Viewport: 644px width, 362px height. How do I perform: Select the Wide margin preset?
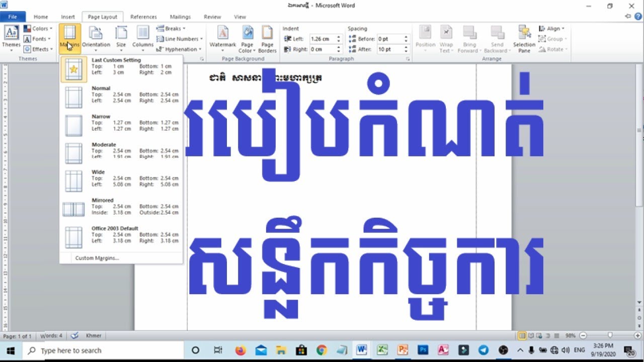[121, 181]
